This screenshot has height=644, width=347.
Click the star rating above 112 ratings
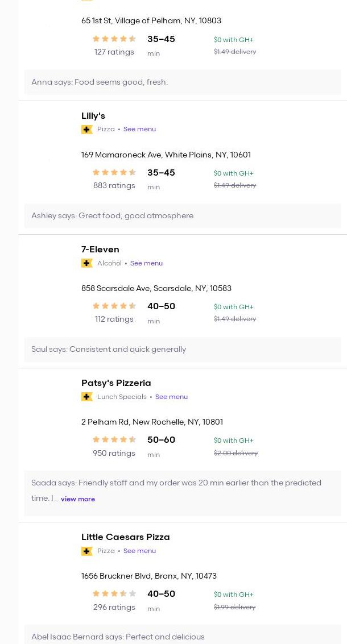(114, 306)
